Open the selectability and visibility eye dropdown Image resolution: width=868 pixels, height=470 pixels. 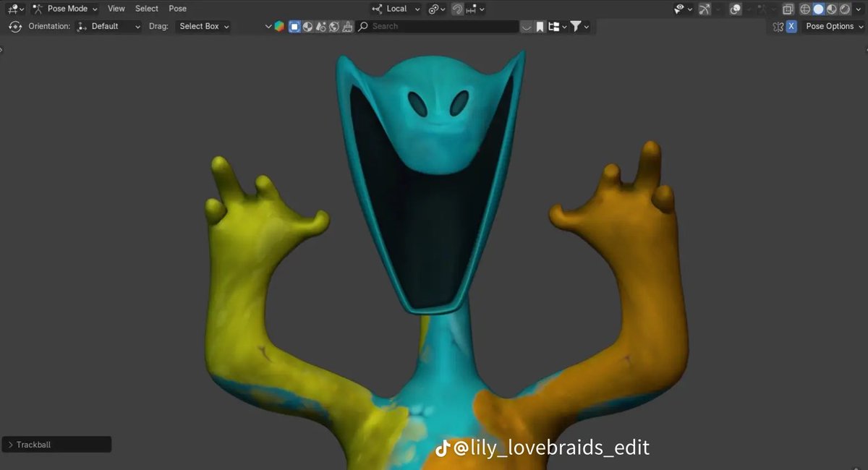(683, 9)
